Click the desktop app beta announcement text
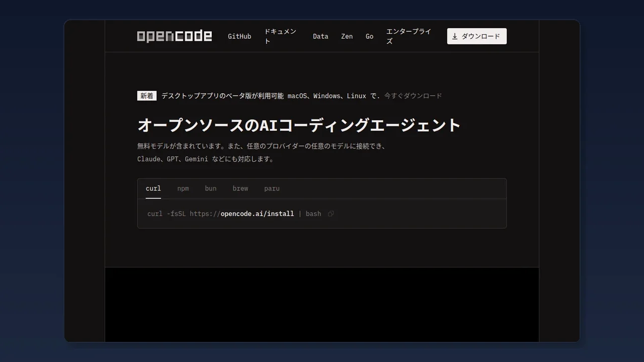Viewport: 644px width, 362px height. [x=271, y=96]
